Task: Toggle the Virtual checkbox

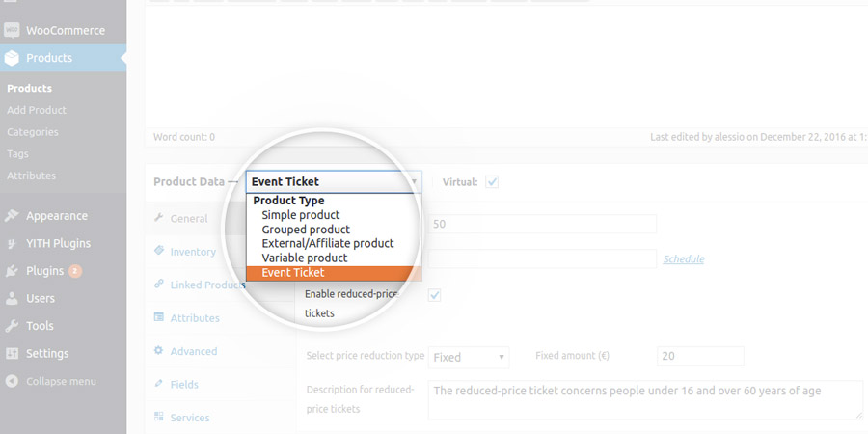Action: pyautogui.click(x=492, y=181)
